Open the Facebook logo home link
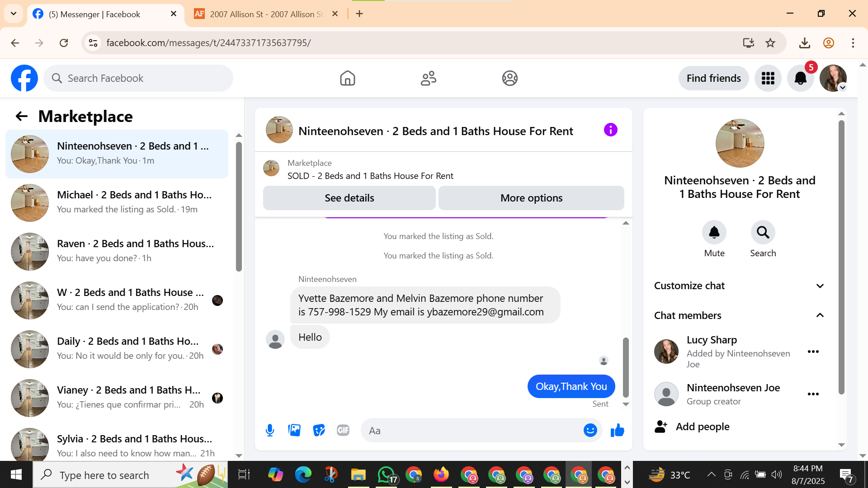 [24, 78]
